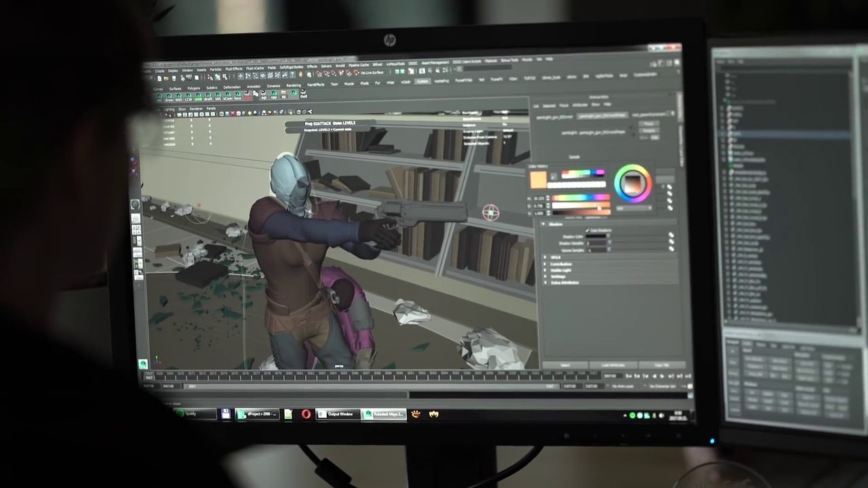Switch to the Polygons shelf tab

pos(194,88)
